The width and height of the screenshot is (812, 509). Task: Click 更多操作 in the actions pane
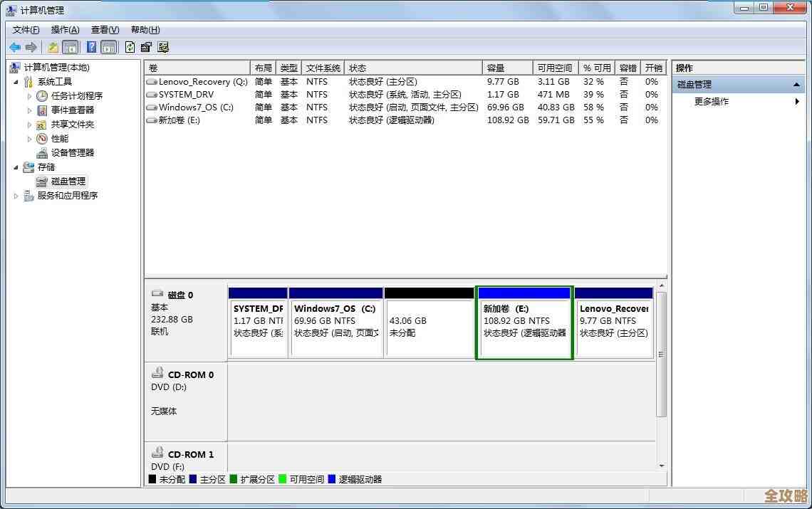[x=712, y=101]
